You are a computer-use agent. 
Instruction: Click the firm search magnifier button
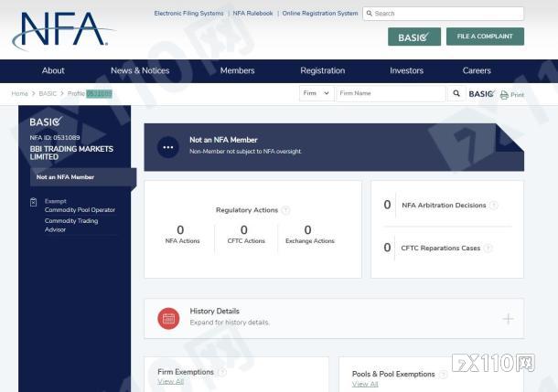[456, 93]
